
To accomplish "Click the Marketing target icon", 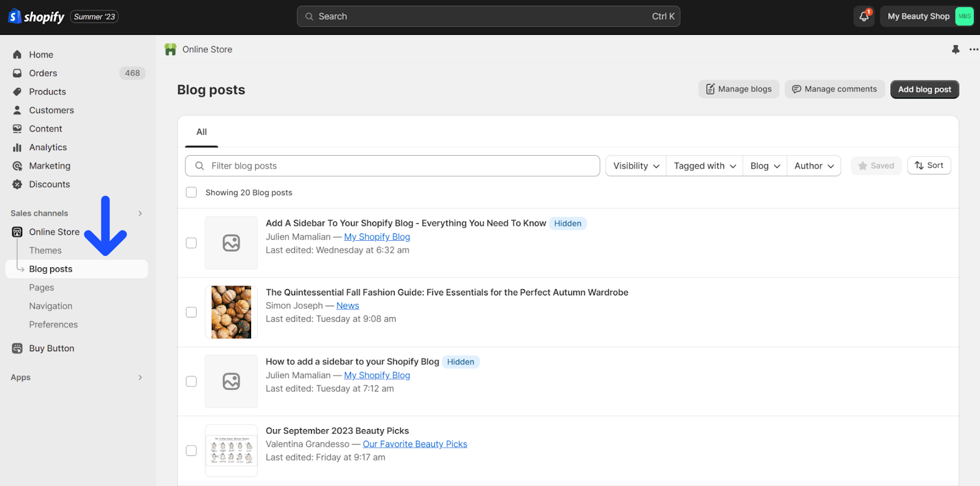I will tap(17, 165).
